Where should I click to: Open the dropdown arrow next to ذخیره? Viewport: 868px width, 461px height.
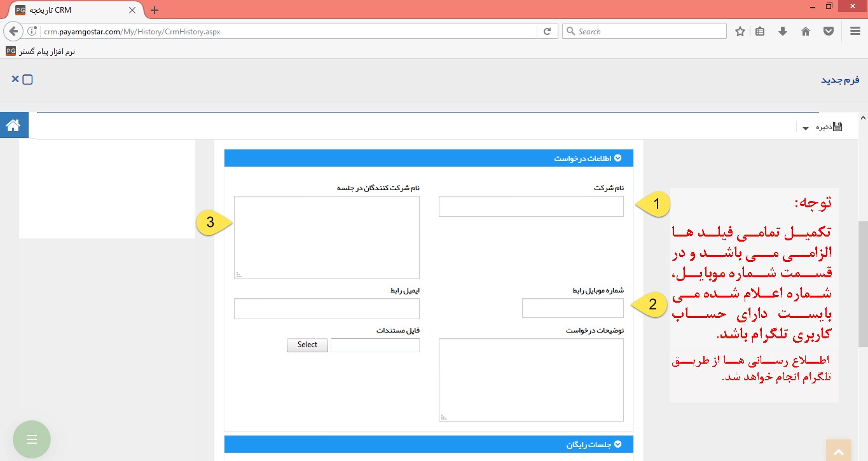pos(805,127)
